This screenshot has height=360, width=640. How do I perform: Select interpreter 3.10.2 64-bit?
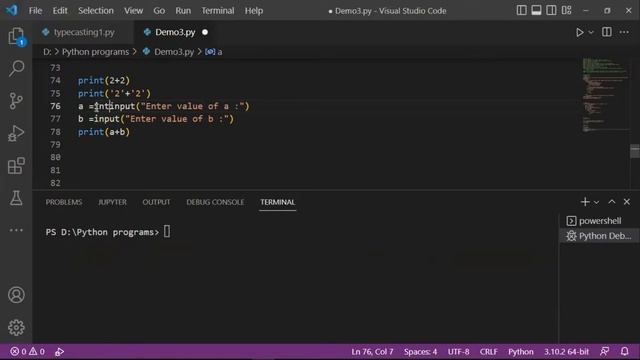tap(566, 351)
